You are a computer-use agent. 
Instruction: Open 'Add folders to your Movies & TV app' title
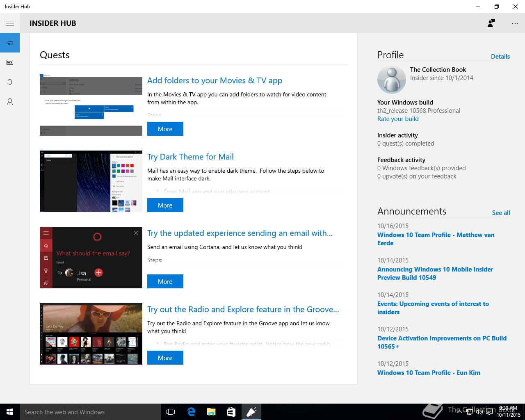tap(215, 80)
